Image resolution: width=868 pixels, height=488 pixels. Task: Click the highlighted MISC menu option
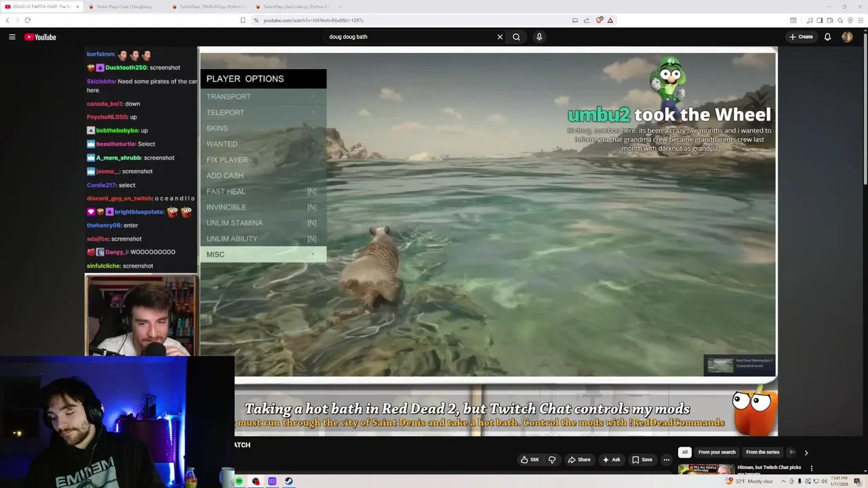pyautogui.click(x=263, y=255)
